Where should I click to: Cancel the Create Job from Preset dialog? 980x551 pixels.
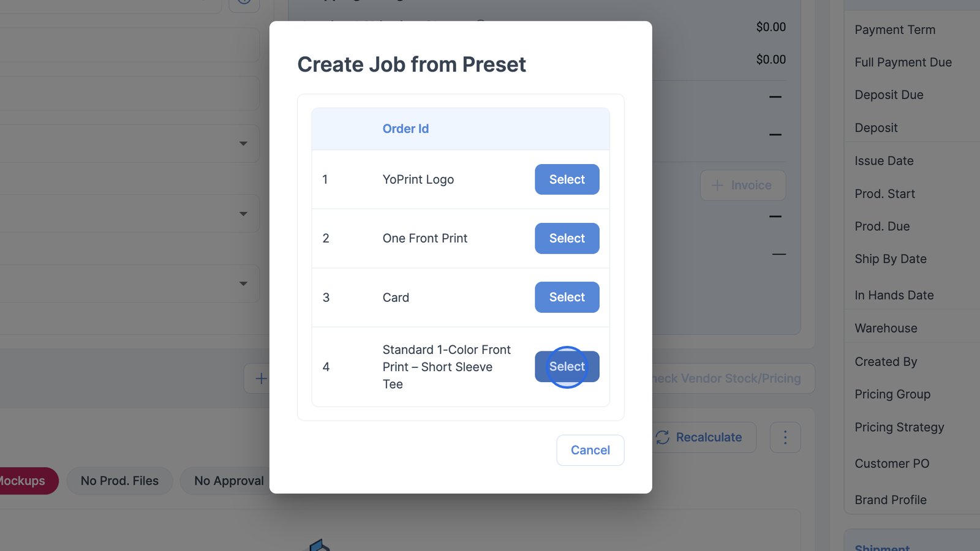click(590, 450)
